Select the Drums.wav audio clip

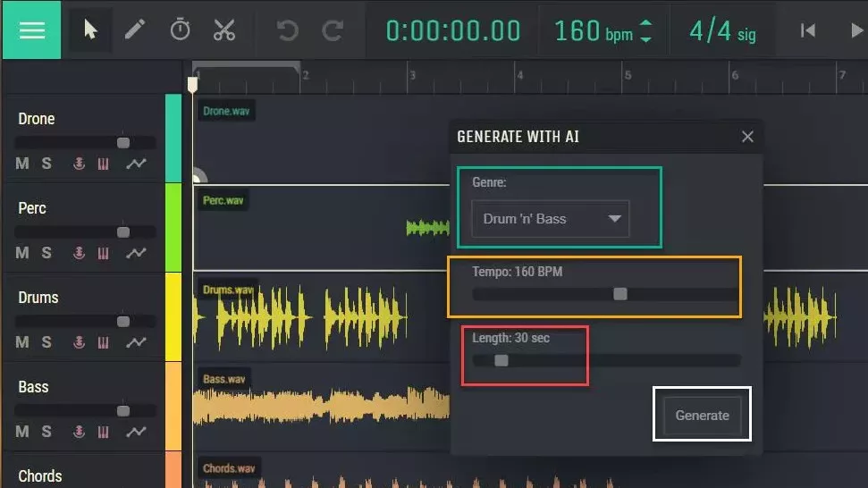point(301,317)
